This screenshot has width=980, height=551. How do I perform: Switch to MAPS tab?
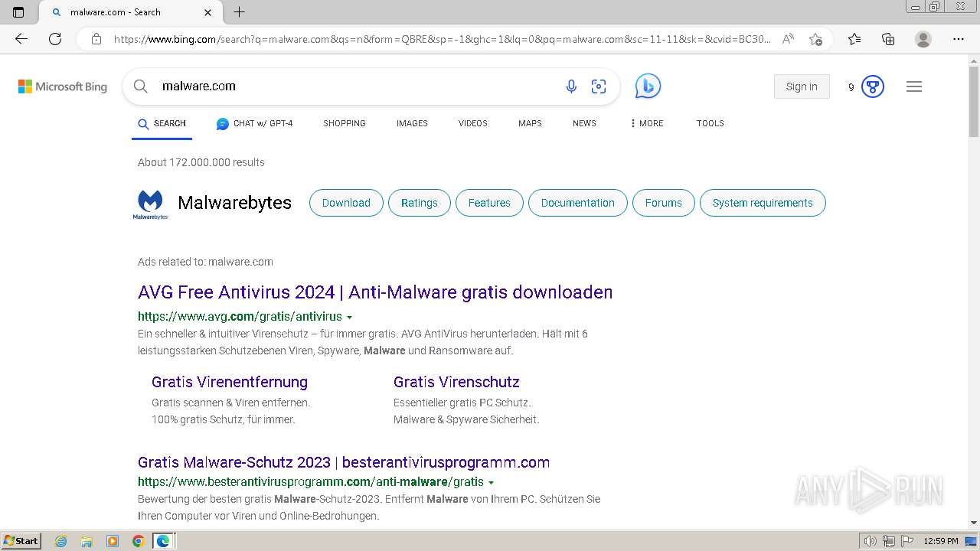point(530,123)
